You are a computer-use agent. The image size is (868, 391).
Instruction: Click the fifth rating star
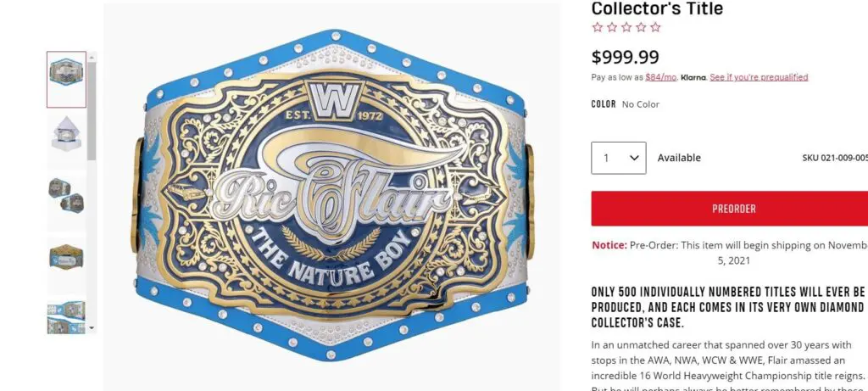(654, 27)
